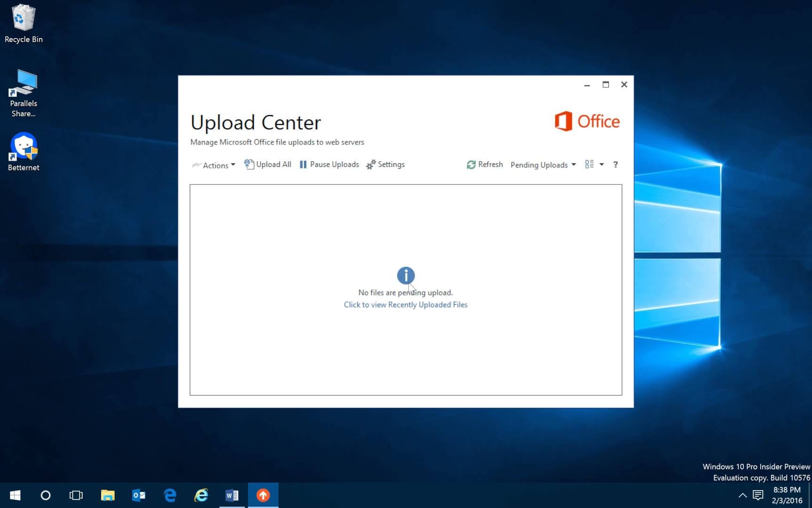The image size is (812, 508).
Task: Refresh the upload list
Action: pos(484,165)
